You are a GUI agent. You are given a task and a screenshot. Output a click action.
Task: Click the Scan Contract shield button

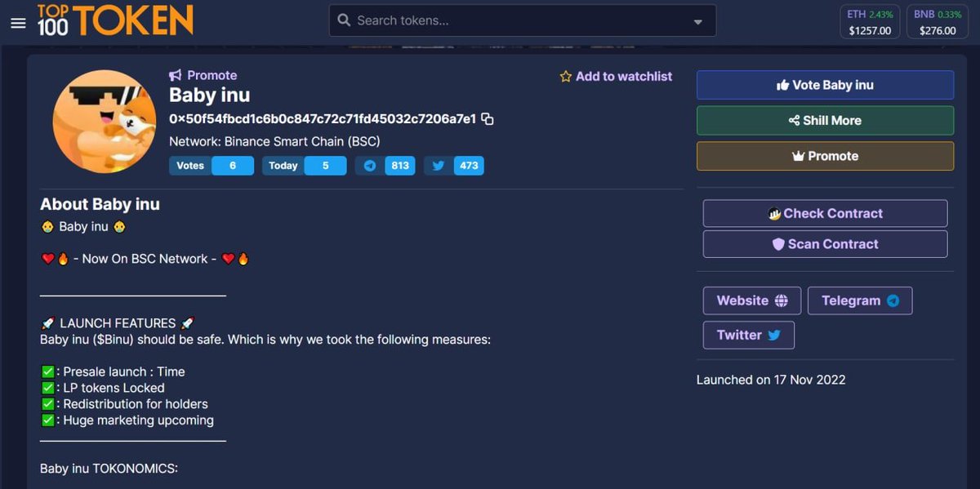[825, 244]
